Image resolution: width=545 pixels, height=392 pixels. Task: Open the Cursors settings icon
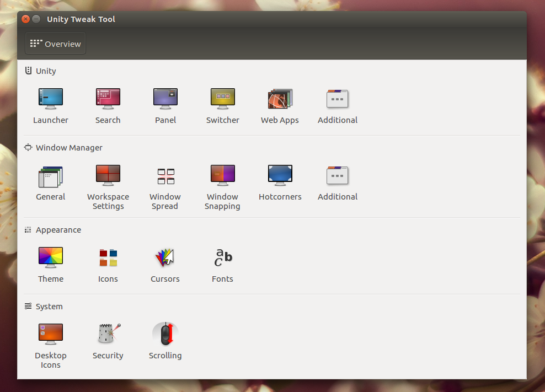165,257
